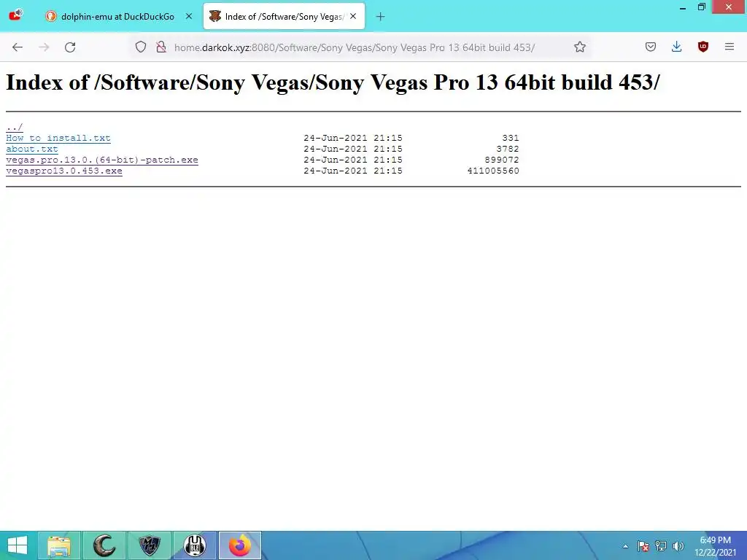Open the Firefox hamburger menu
Screen dimensions: 747x560
(x=729, y=47)
